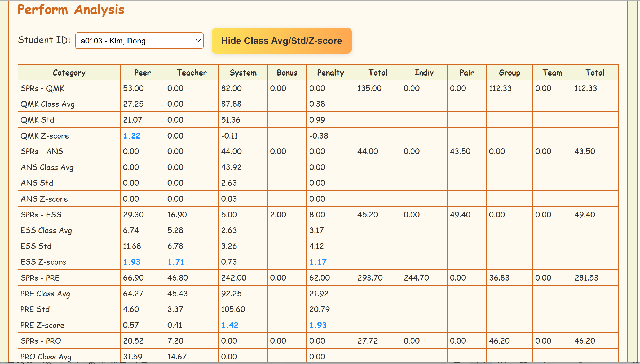Click the Bonus column header

tap(287, 73)
